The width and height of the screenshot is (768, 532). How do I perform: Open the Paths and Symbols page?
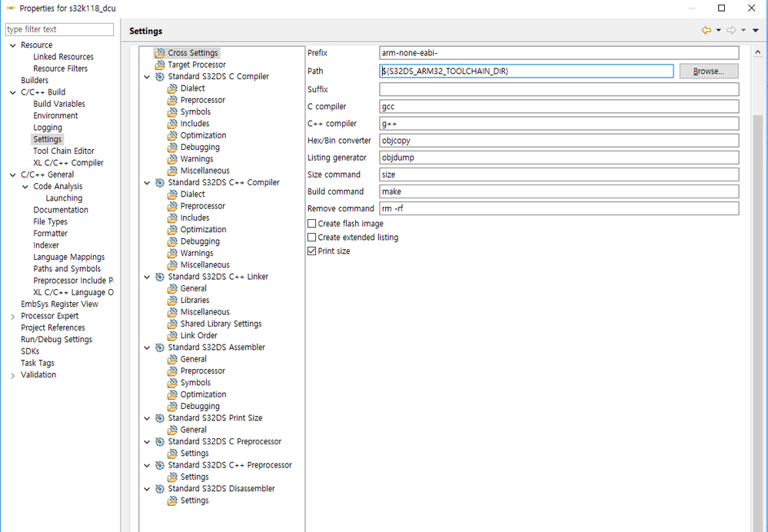(x=67, y=269)
